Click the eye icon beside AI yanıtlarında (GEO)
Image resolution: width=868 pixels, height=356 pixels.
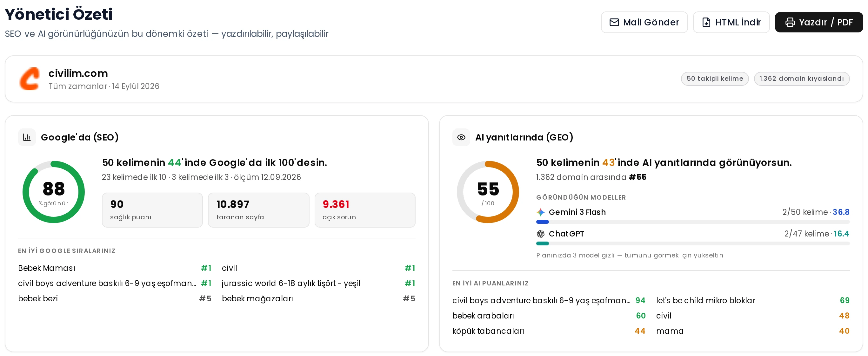[x=461, y=137]
